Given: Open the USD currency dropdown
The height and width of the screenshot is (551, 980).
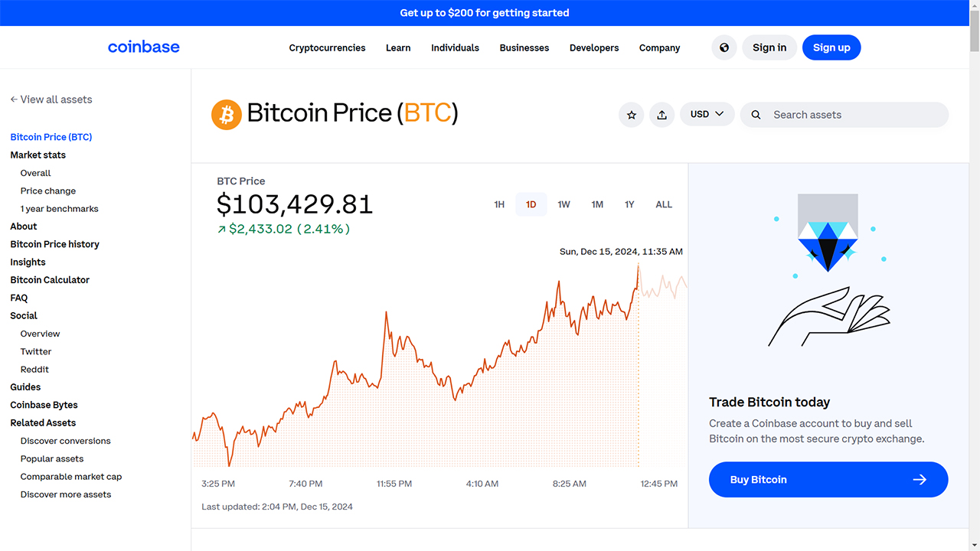Looking at the screenshot, I should coord(707,114).
